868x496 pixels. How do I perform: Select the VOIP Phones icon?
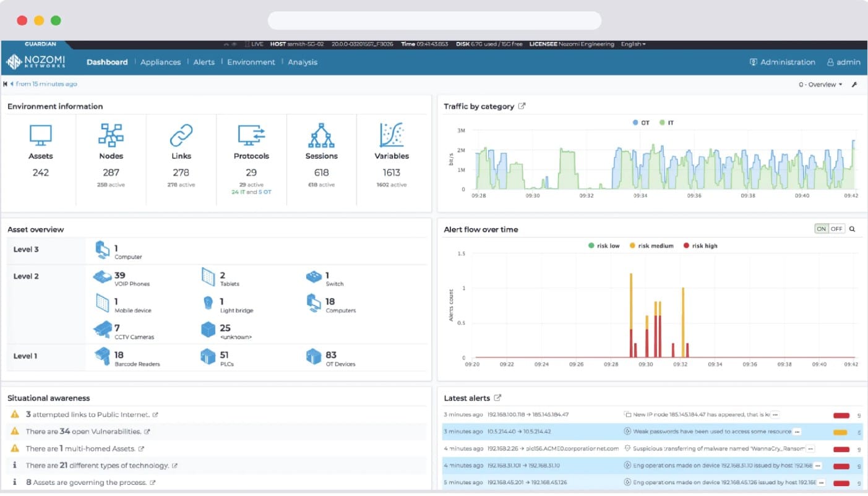pos(103,277)
